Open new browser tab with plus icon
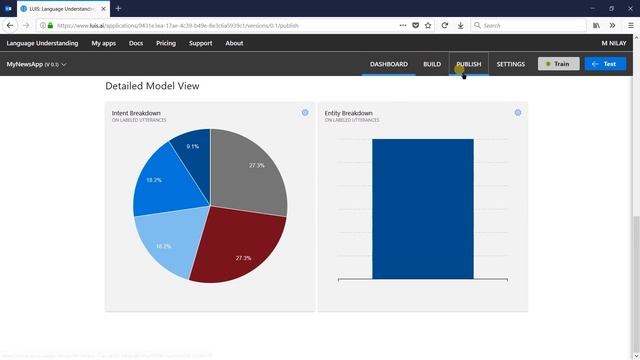 (118, 9)
